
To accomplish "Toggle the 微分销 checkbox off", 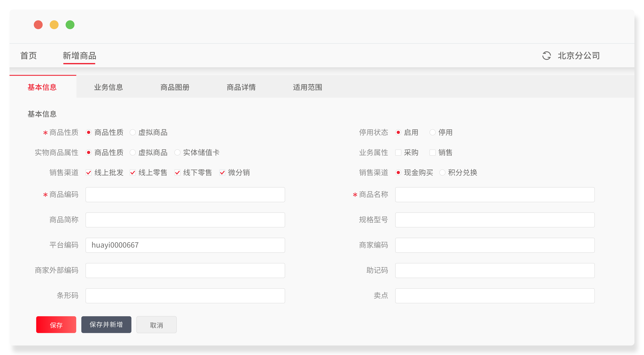I will 222,172.
